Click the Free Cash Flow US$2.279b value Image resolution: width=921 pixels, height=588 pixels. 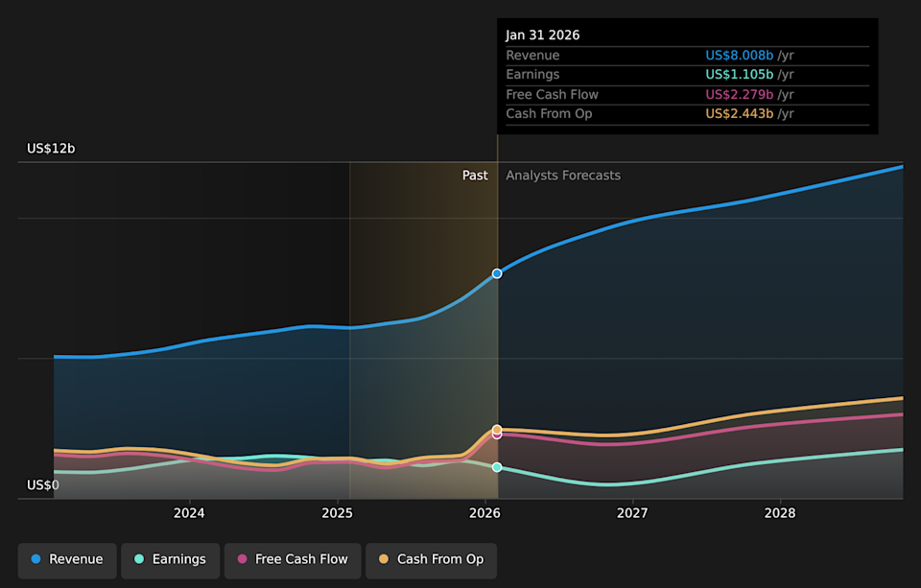pos(739,94)
